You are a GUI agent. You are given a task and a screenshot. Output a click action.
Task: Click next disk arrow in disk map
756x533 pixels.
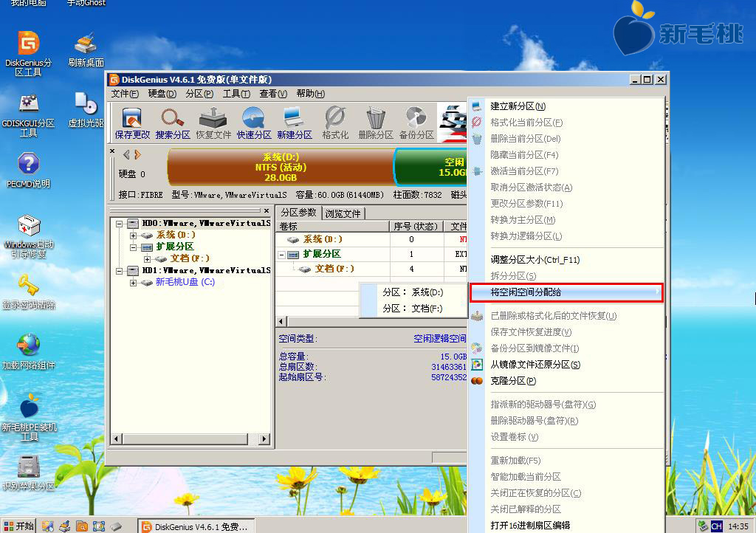(138, 155)
